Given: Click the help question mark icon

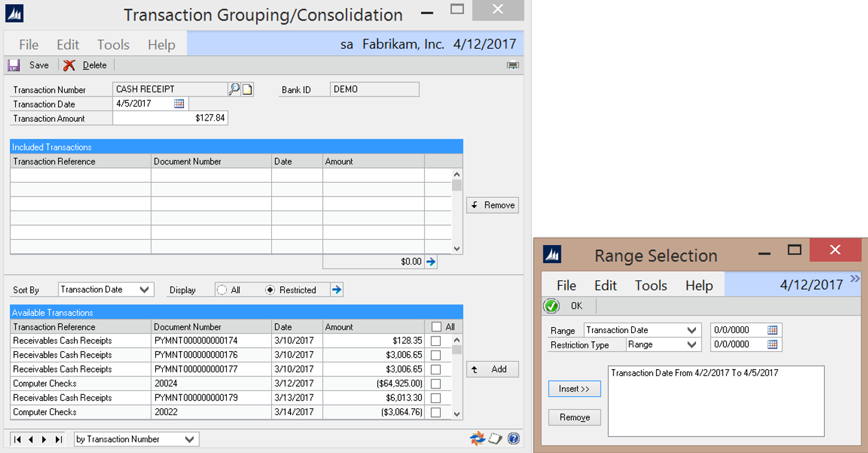Looking at the screenshot, I should pyautogui.click(x=513, y=438).
